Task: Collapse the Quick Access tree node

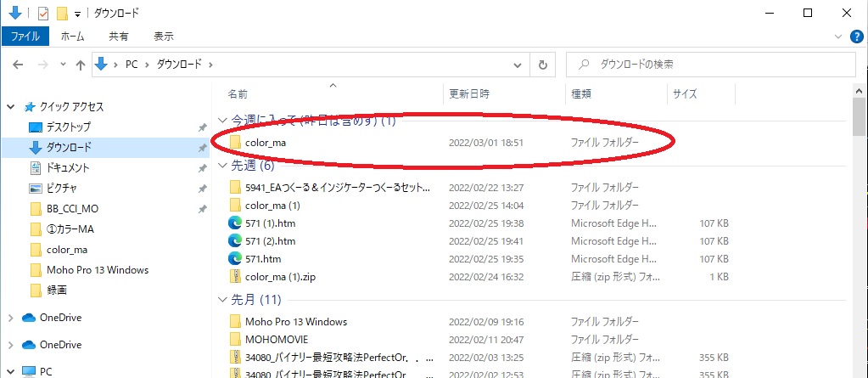Action: coord(11,107)
